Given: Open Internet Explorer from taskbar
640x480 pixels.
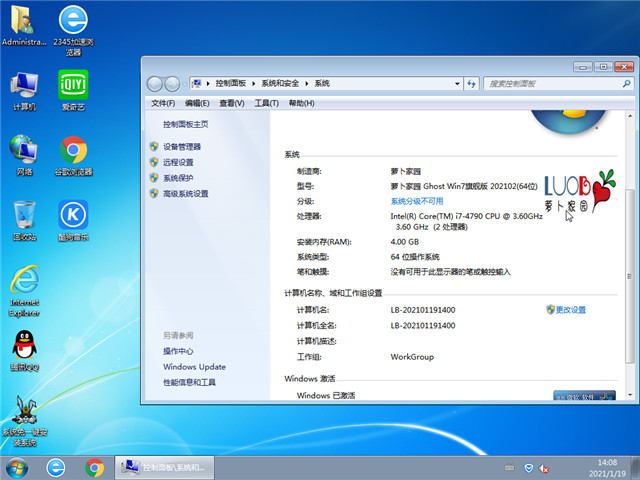Looking at the screenshot, I should click(56, 468).
